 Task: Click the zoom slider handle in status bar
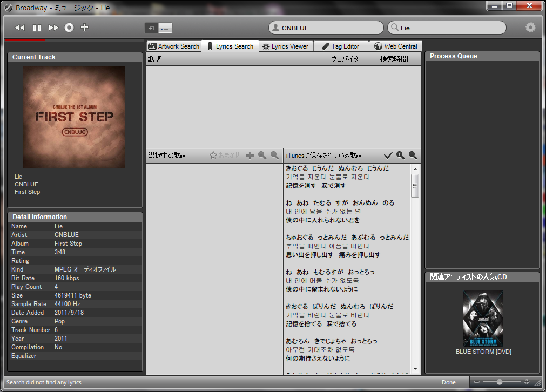[x=500, y=382]
